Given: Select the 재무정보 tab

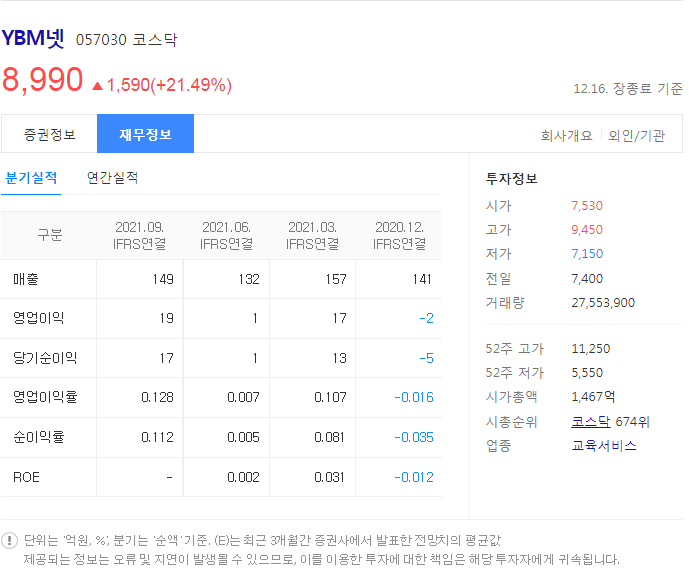Looking at the screenshot, I should point(145,134).
